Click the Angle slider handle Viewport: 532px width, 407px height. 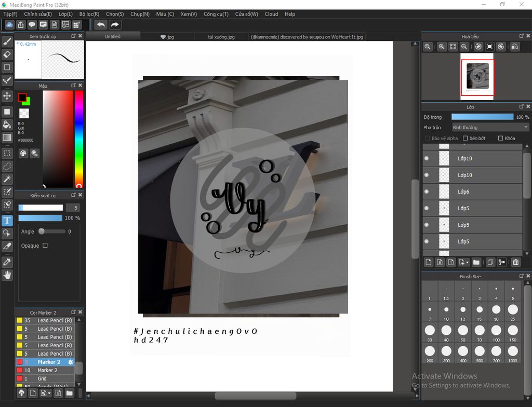[x=42, y=232]
